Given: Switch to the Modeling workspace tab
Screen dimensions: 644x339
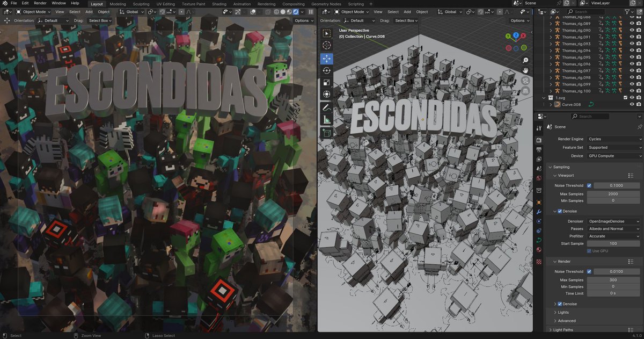Looking at the screenshot, I should coord(118,3).
